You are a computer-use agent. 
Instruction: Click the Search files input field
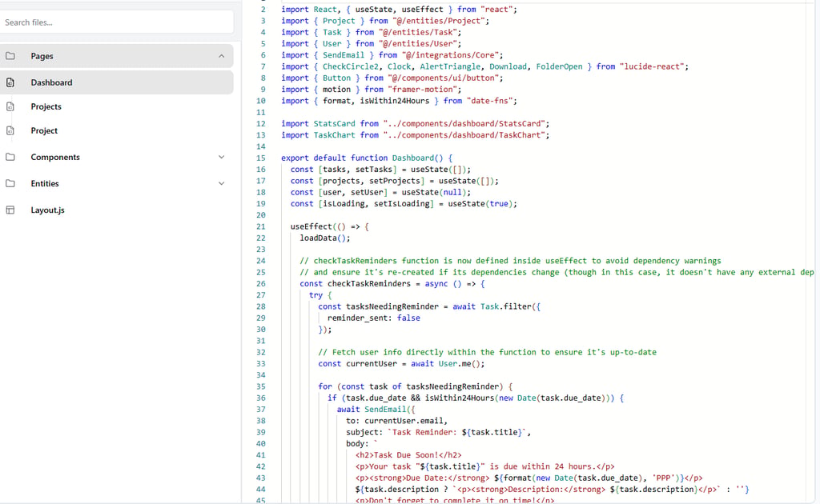(x=117, y=22)
